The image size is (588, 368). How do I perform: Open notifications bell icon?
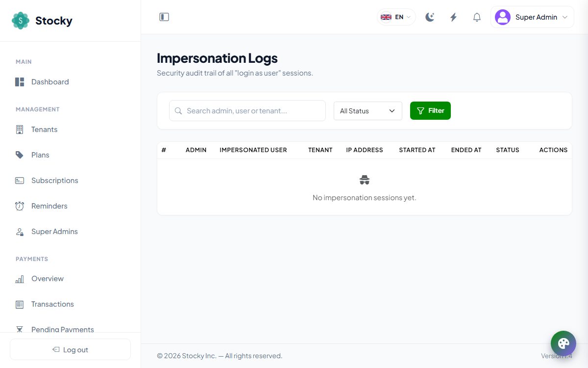[x=477, y=17]
